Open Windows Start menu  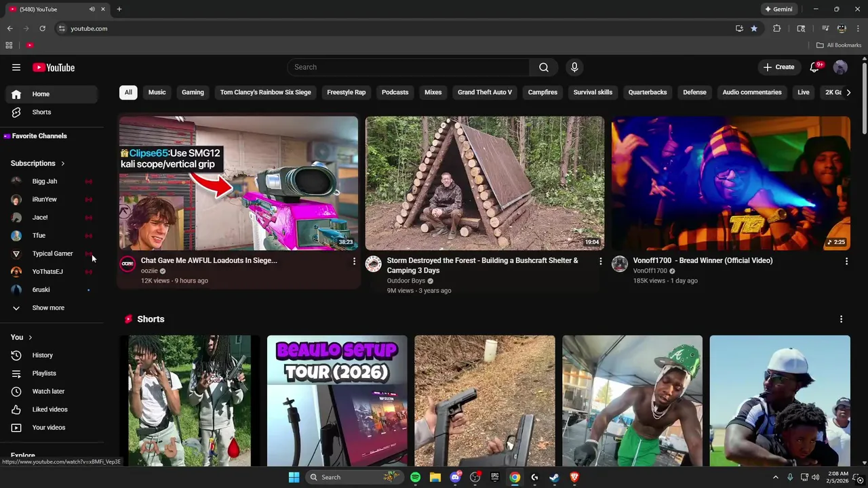coord(294,477)
